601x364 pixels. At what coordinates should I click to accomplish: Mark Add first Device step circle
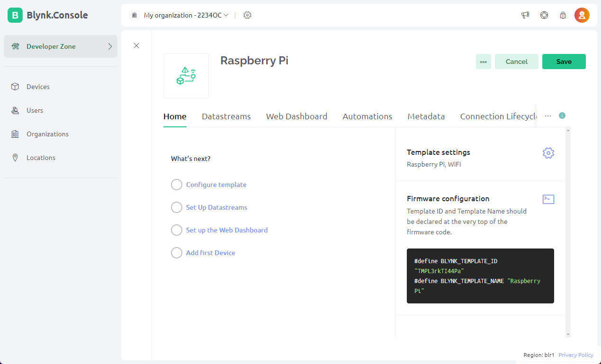tap(177, 253)
